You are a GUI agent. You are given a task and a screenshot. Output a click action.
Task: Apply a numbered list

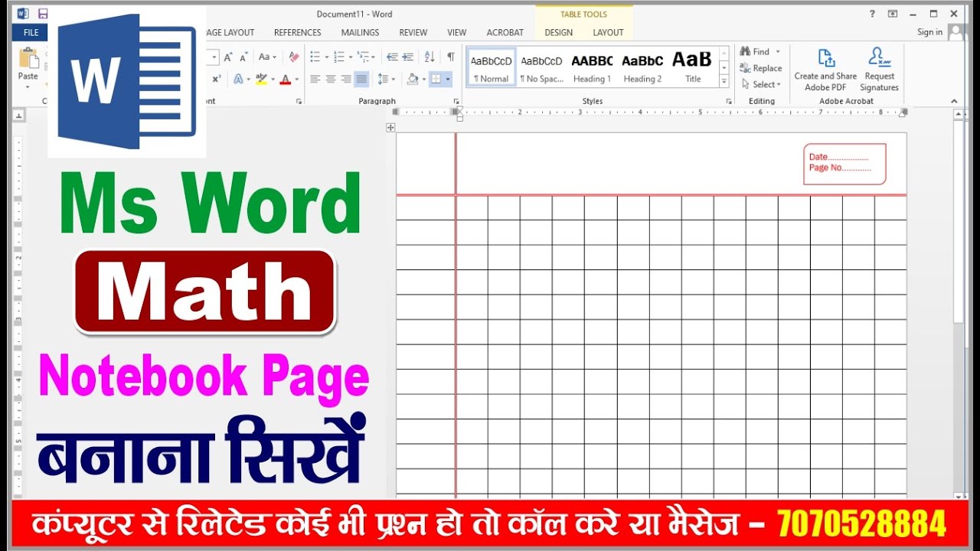click(x=339, y=57)
